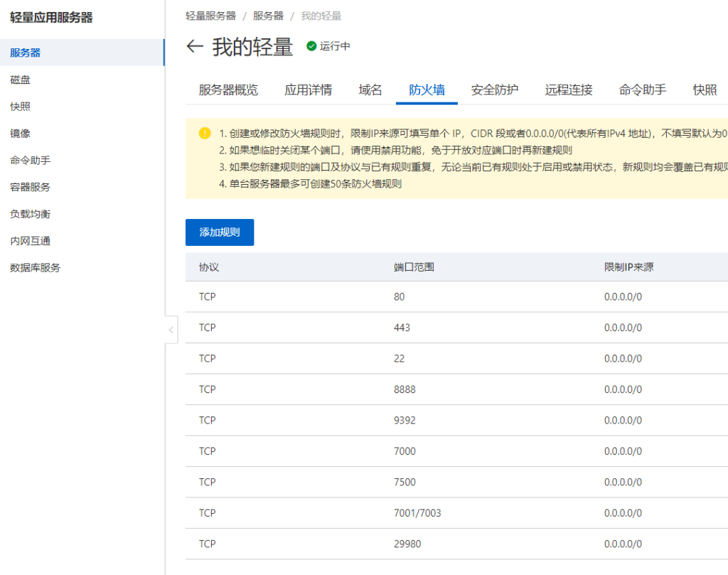Click 服务器 in the breadcrumb path
This screenshot has height=575, width=728.
coord(268,16)
